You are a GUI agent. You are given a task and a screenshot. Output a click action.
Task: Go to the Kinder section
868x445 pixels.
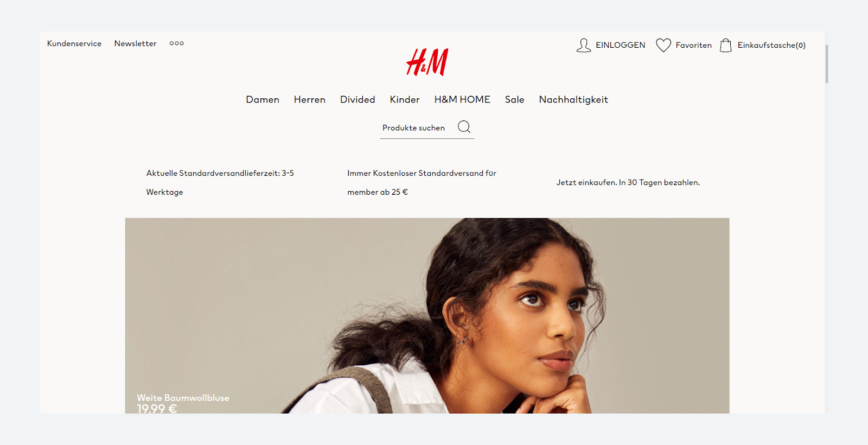(405, 99)
